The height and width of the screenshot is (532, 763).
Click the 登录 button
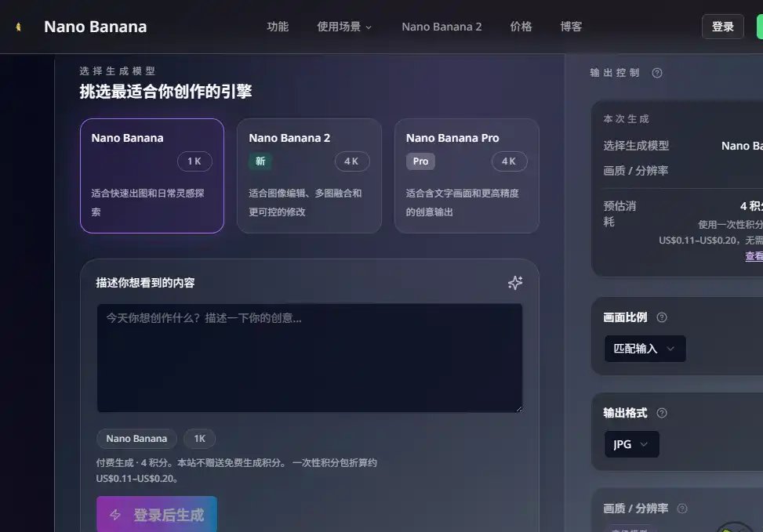(x=722, y=27)
